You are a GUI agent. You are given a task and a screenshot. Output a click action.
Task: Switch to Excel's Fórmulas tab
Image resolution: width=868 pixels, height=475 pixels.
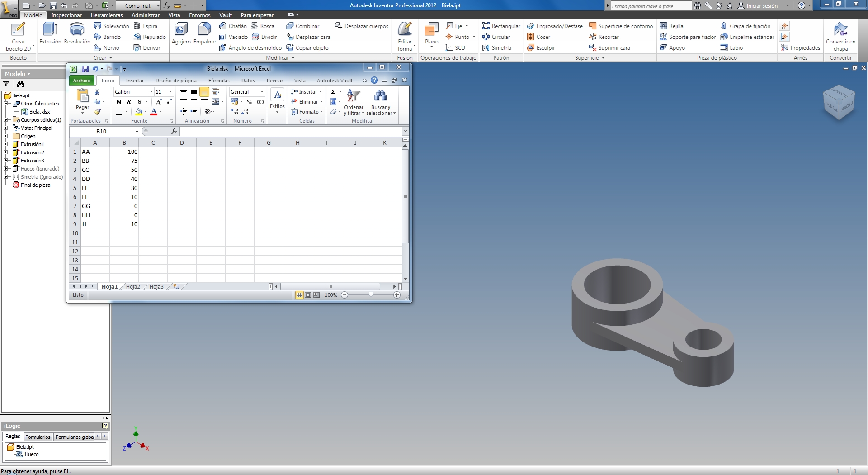click(219, 81)
